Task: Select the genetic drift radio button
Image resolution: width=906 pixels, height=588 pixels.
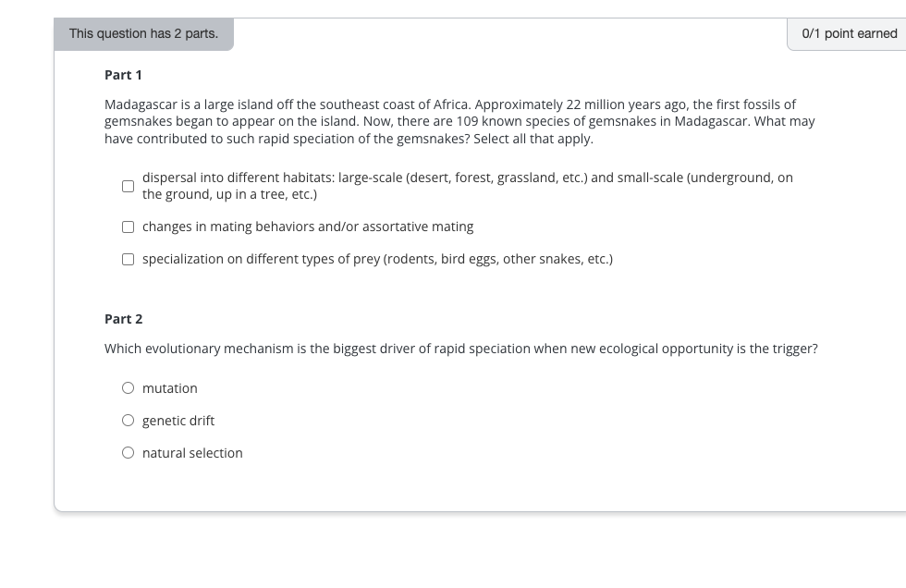Action: (128, 420)
